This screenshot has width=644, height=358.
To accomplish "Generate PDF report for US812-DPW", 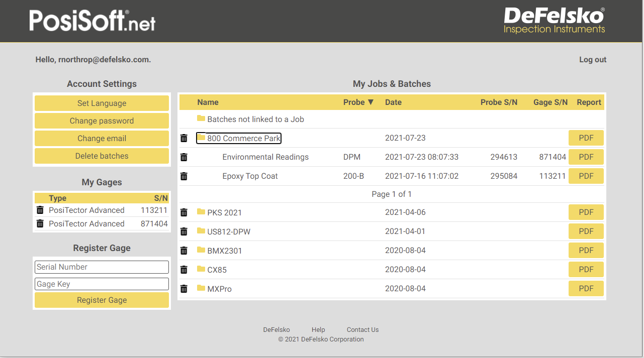I will pos(586,231).
